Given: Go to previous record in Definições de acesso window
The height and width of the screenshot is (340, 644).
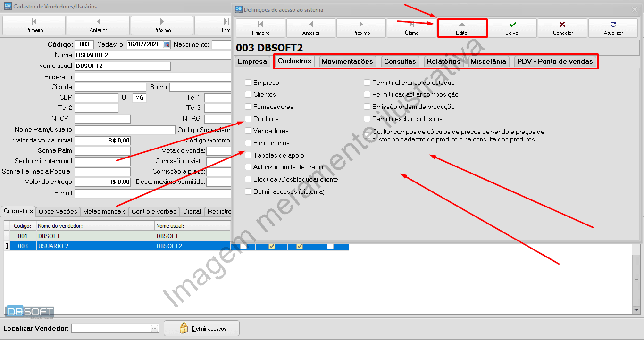Looking at the screenshot, I should coord(311,28).
